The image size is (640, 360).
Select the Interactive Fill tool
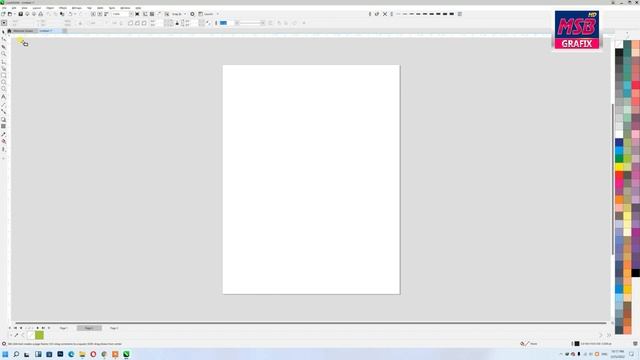coord(4,142)
